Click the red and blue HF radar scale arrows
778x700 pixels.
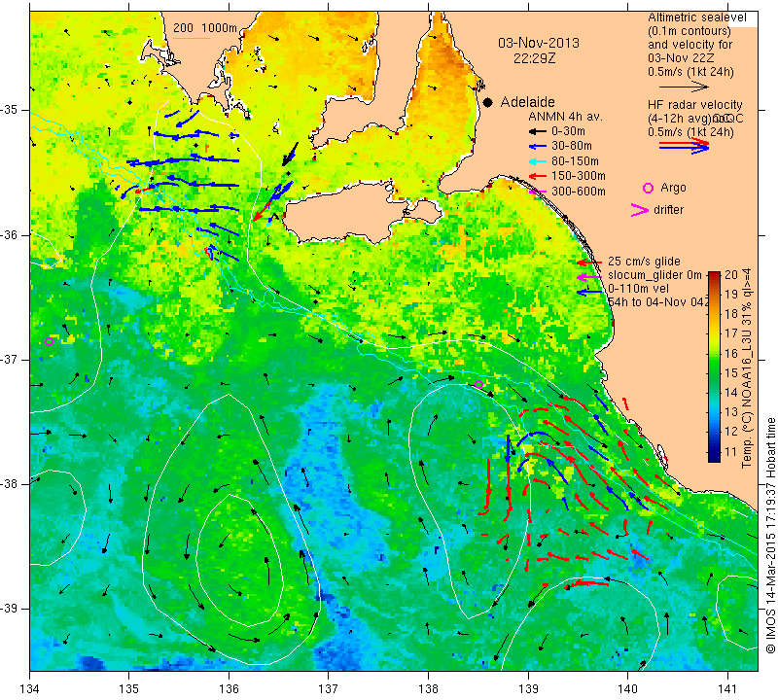click(x=685, y=146)
